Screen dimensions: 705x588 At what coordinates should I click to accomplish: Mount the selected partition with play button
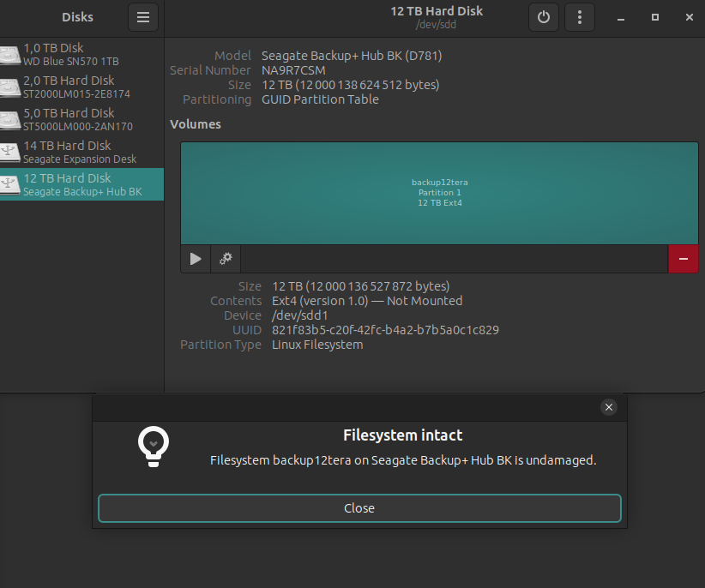coord(196,258)
